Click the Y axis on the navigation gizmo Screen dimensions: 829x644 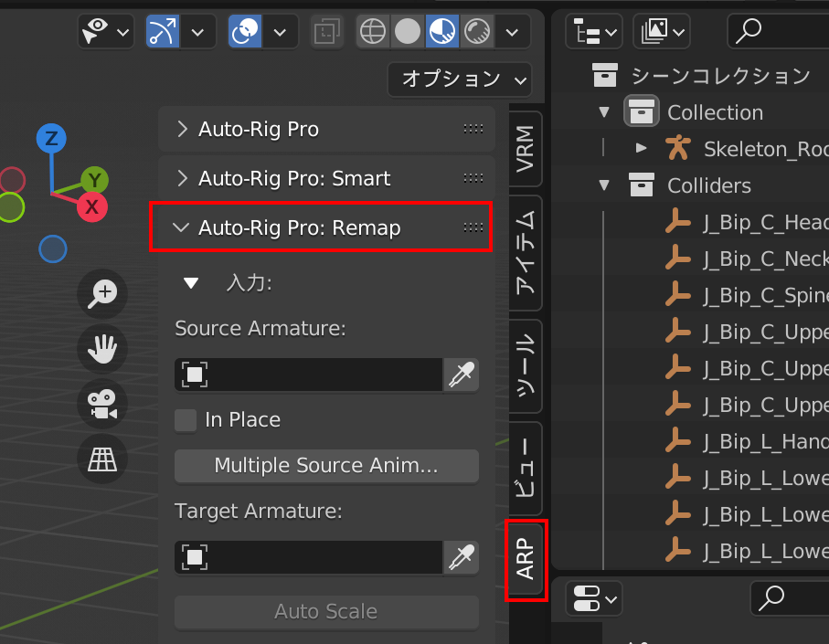[x=95, y=180]
